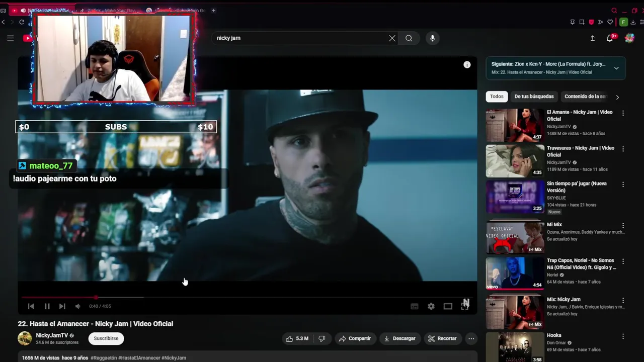The height and width of the screenshot is (362, 644).
Task: Click the browser send/play arrow icon
Action: pos(601,22)
